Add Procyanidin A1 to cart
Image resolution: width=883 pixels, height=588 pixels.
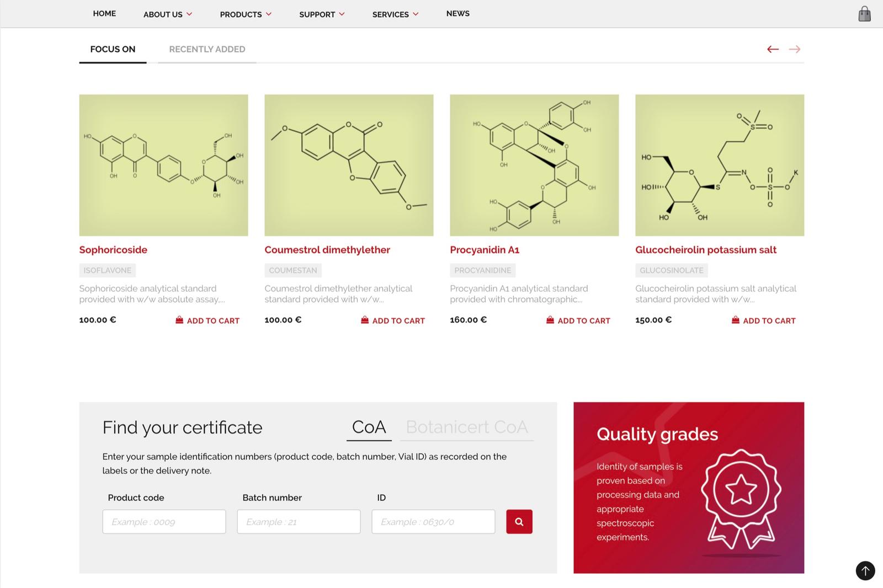coord(578,320)
